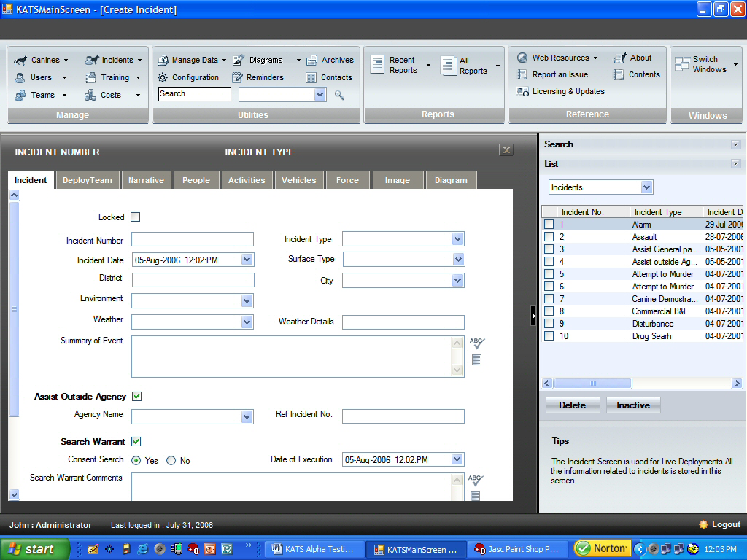Viewport: 747px width, 560px height.
Task: Close the Create Incident form
Action: tap(506, 150)
